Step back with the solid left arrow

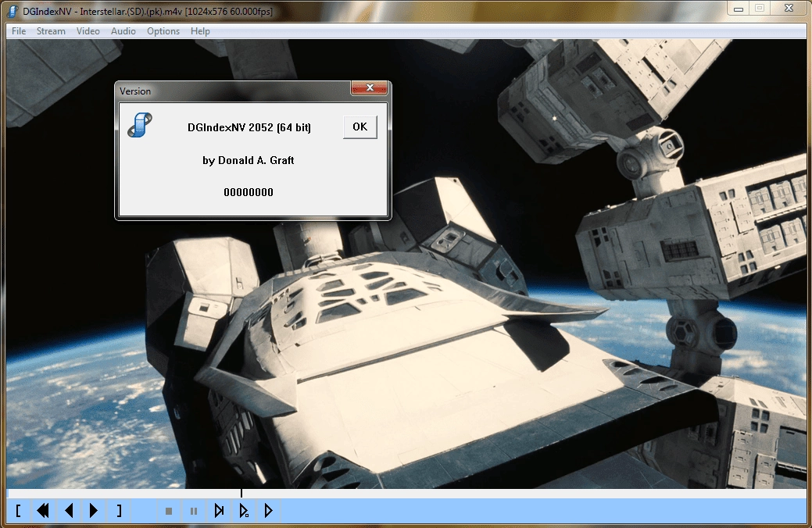click(69, 511)
